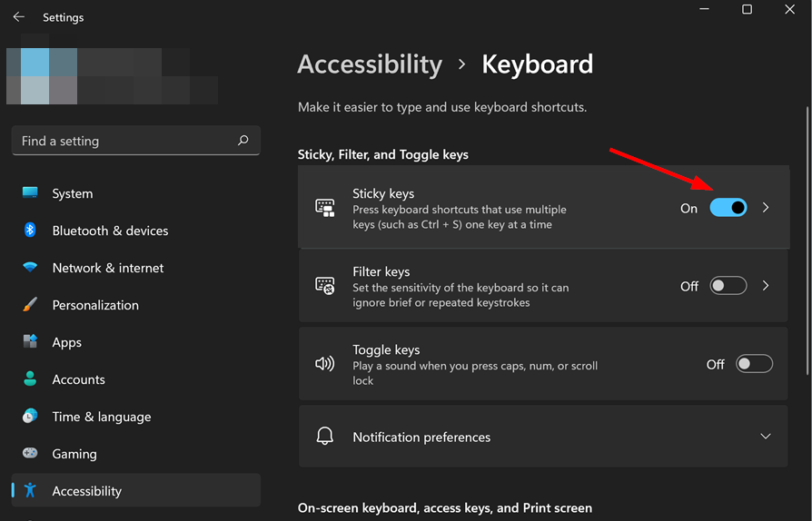812x521 pixels.
Task: Close the Settings window
Action: [789, 9]
